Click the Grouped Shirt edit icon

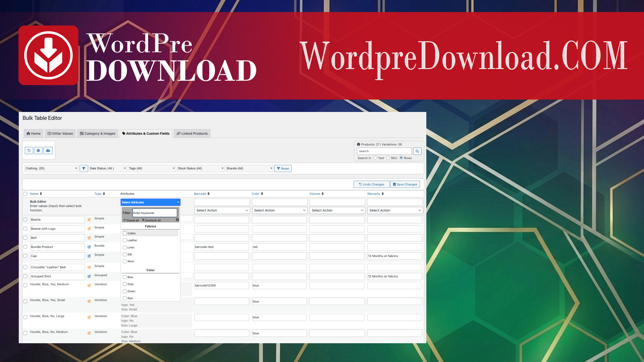pos(89,276)
